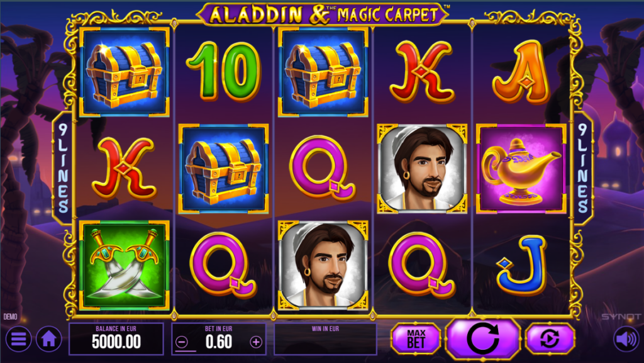
Task: Click the golden magic lamp symbol
Action: click(521, 169)
